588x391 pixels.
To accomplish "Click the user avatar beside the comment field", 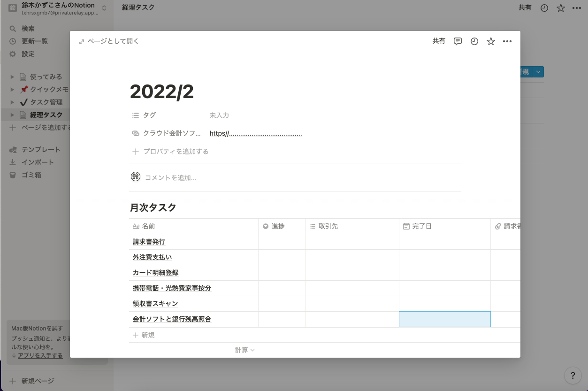I will click(x=136, y=177).
